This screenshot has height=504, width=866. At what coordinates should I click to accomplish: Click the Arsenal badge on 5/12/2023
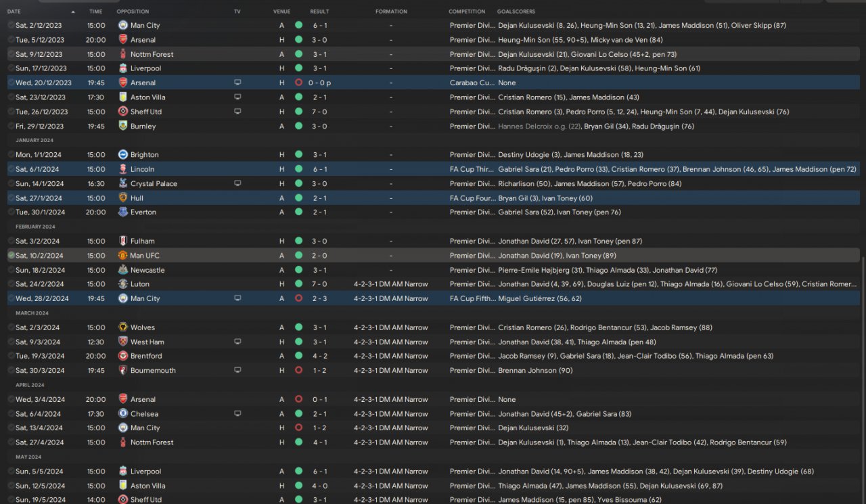pos(123,40)
